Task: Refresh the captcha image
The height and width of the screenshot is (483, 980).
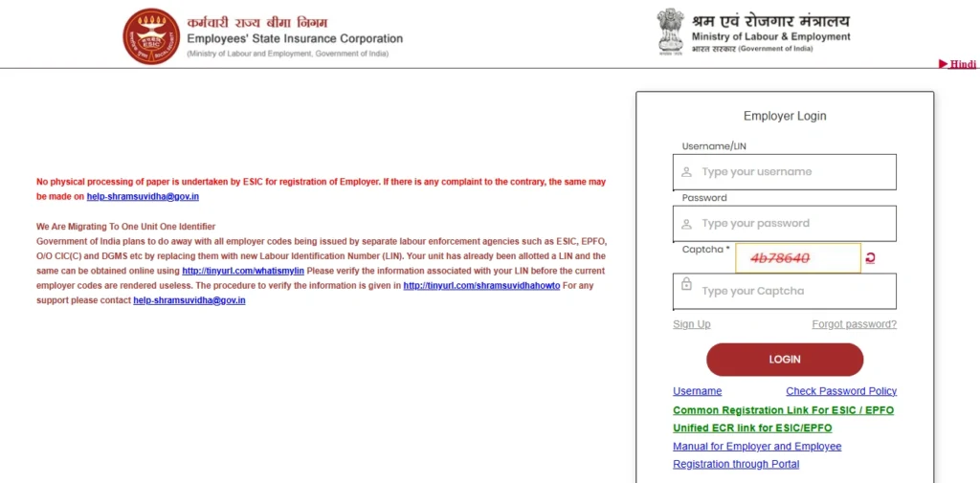Action: click(870, 257)
